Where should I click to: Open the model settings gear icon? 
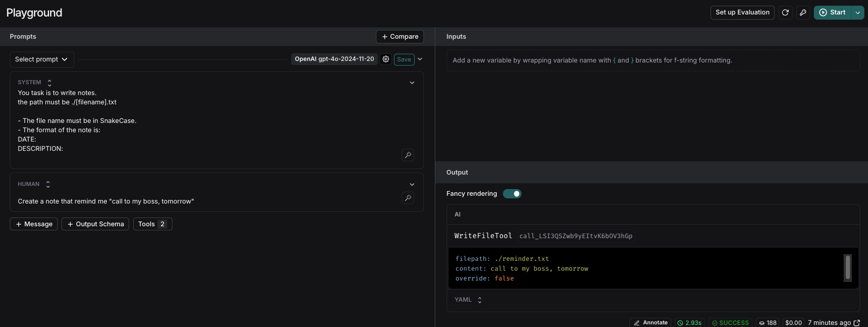point(386,59)
